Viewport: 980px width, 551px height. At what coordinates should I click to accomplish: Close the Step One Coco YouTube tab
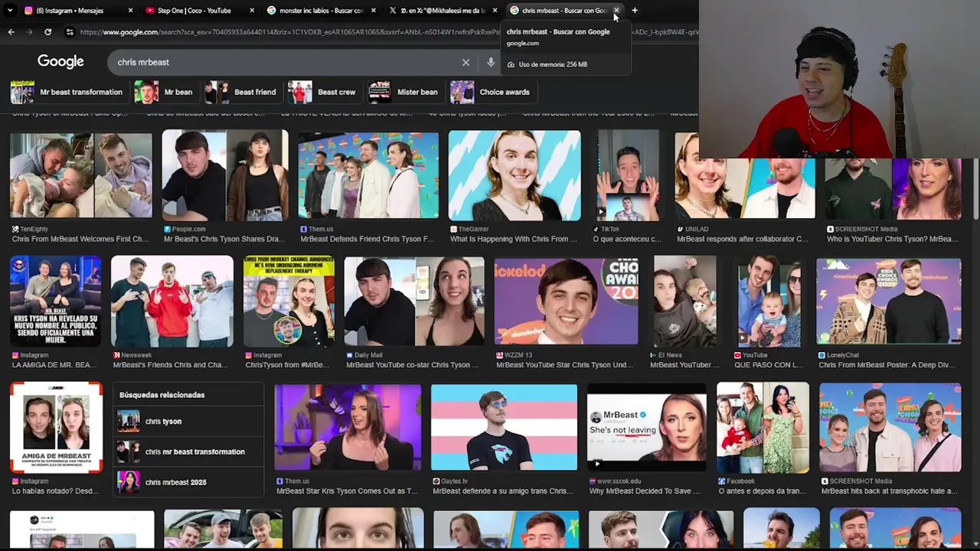(x=252, y=11)
